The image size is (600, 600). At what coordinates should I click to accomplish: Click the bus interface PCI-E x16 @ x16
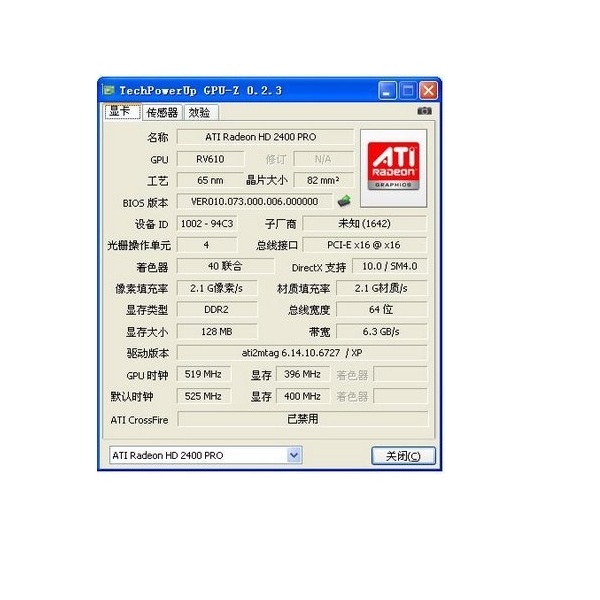tap(365, 245)
